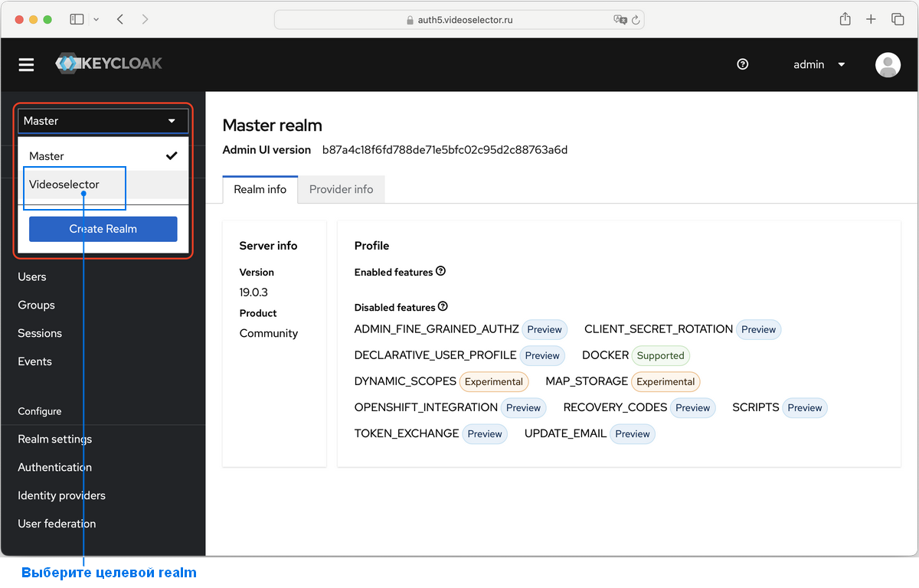Screen dimensions: 919x588
Task: Open the admin user dropdown
Action: point(819,64)
